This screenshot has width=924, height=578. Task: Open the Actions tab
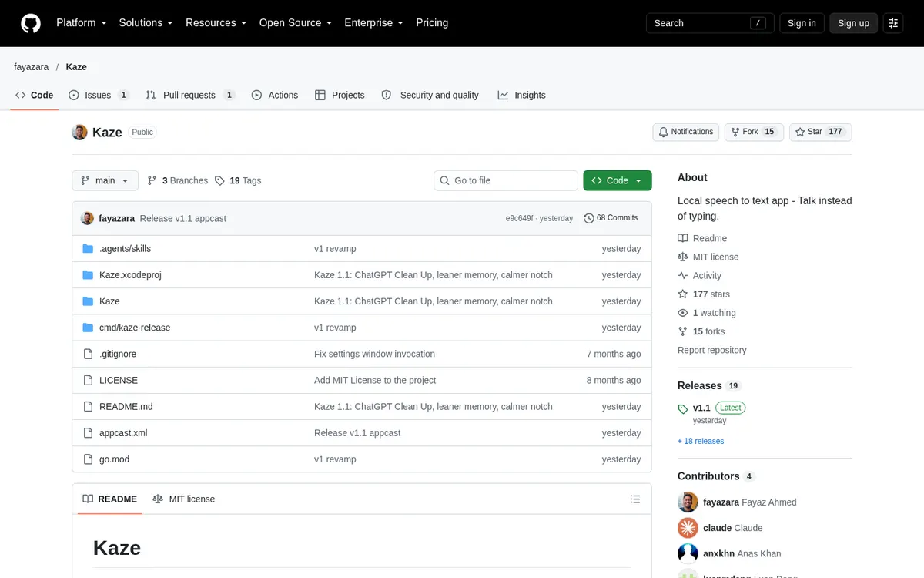275,96
